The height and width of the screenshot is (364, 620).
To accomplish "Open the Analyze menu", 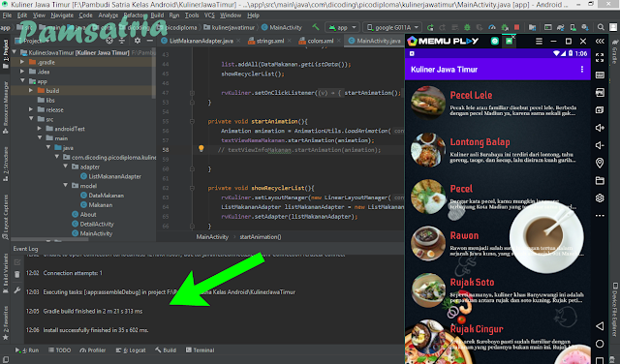I will click(108, 15).
